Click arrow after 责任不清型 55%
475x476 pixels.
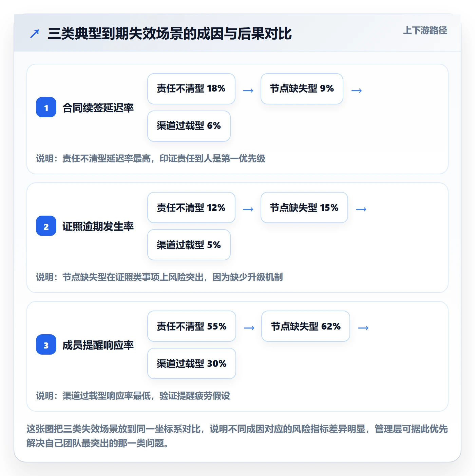tap(249, 328)
